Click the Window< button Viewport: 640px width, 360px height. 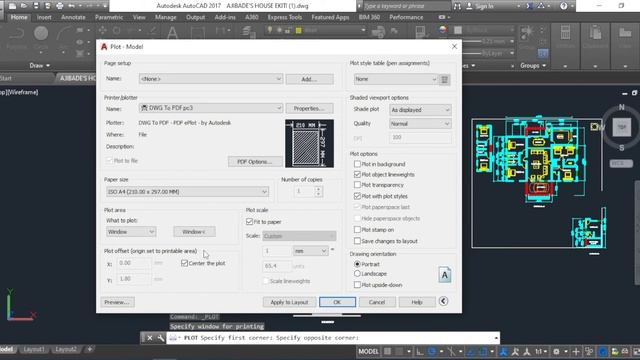(194, 232)
